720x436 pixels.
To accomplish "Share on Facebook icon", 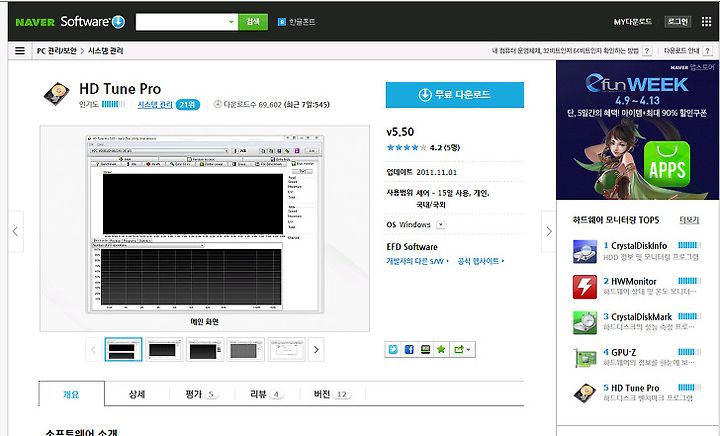I will click(409, 350).
